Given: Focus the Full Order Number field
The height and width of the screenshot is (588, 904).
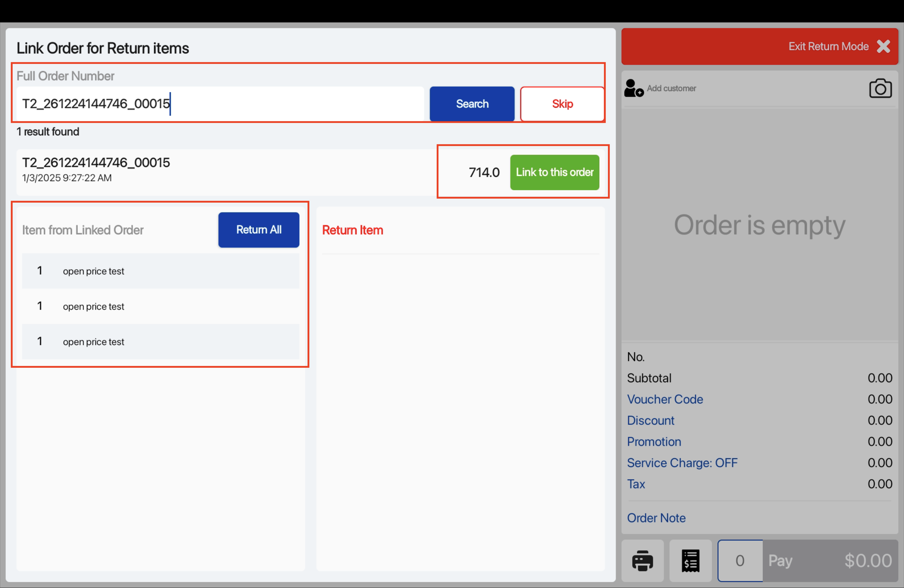Looking at the screenshot, I should [220, 104].
